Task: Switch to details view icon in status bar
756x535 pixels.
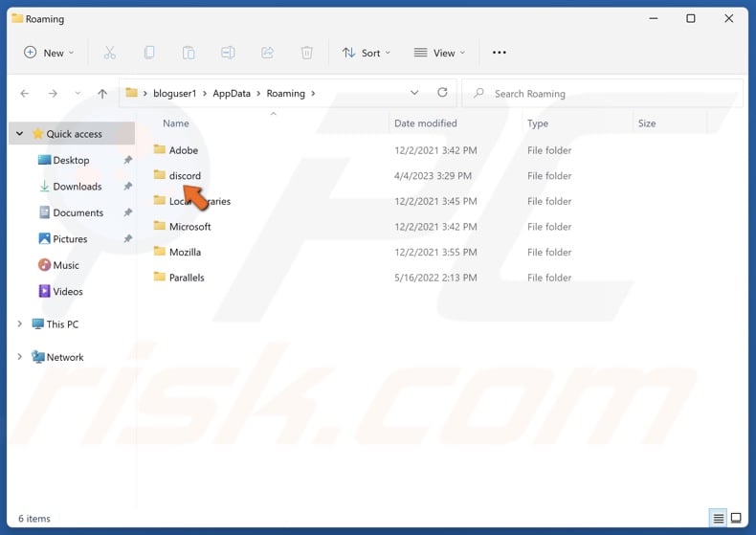Action: [x=718, y=518]
